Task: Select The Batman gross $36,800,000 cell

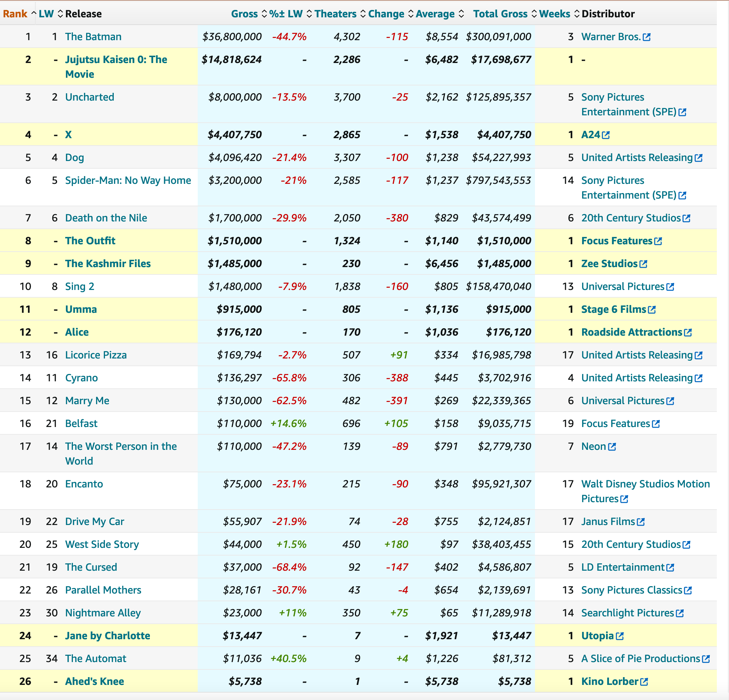Action: point(232,36)
